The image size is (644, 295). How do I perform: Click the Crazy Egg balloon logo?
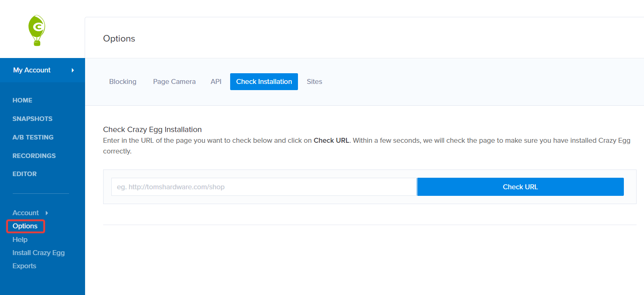pyautogui.click(x=37, y=30)
